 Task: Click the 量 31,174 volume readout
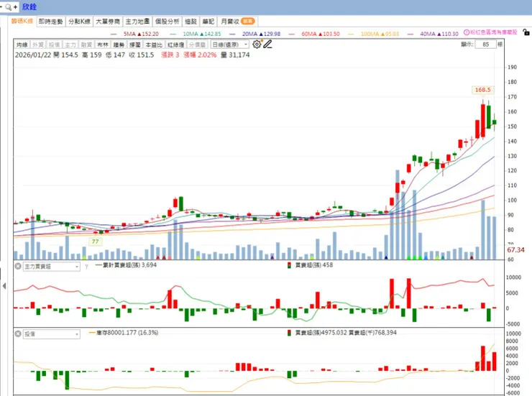(235, 55)
